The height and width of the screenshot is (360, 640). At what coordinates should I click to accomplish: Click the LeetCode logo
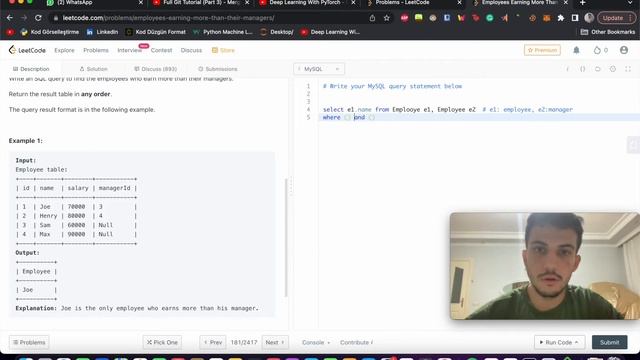[x=27, y=50]
